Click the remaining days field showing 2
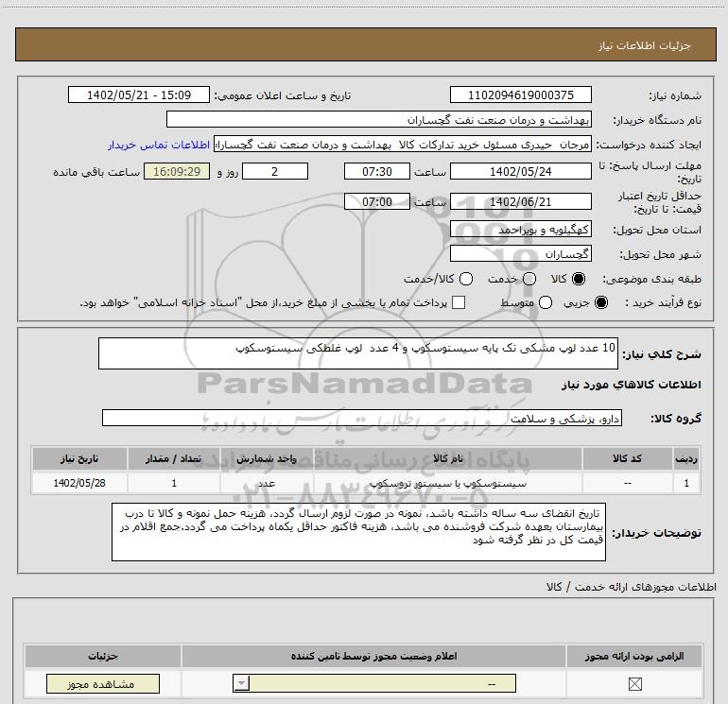This screenshot has width=728, height=704. coord(275,171)
